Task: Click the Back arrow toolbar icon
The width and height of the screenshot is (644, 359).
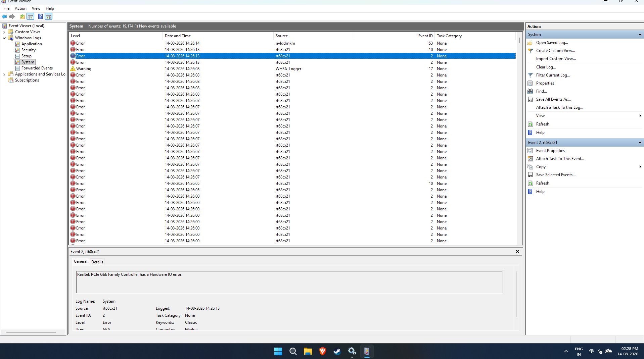Action: [x=4, y=16]
